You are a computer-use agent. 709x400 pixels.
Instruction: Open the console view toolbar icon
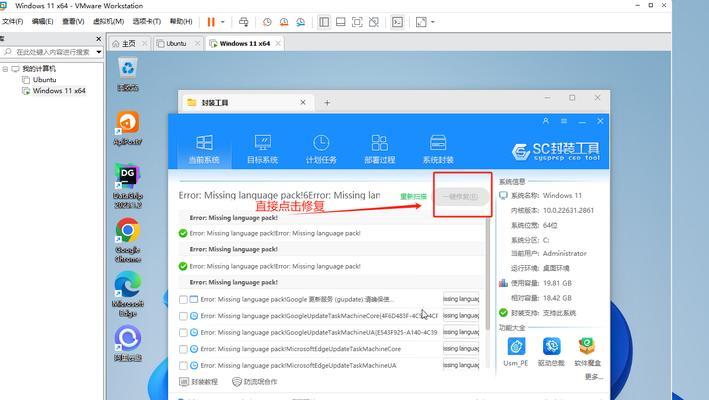[397, 22]
